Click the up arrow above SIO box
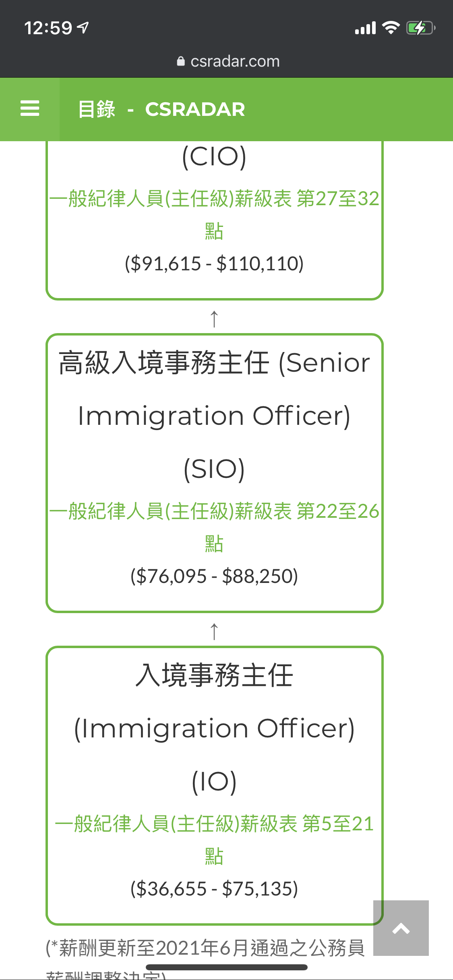 pos(214,319)
